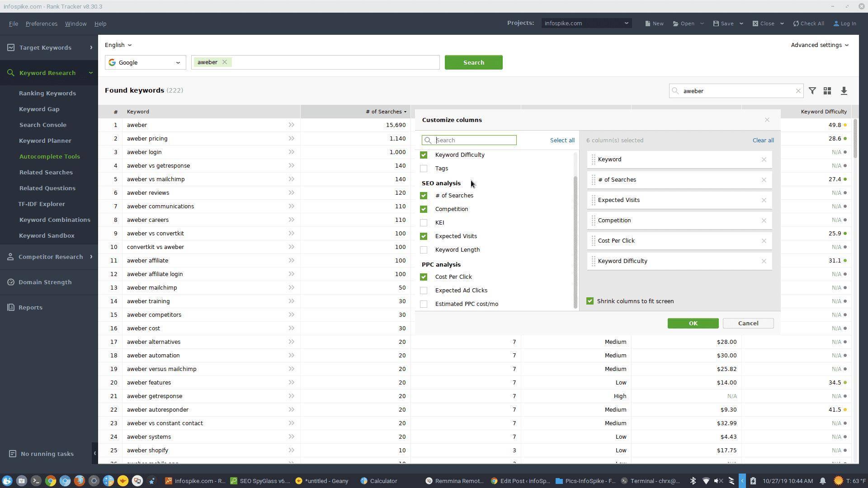Uncheck the # of Searches checkbox
Image resolution: width=868 pixels, height=488 pixels.
(424, 196)
